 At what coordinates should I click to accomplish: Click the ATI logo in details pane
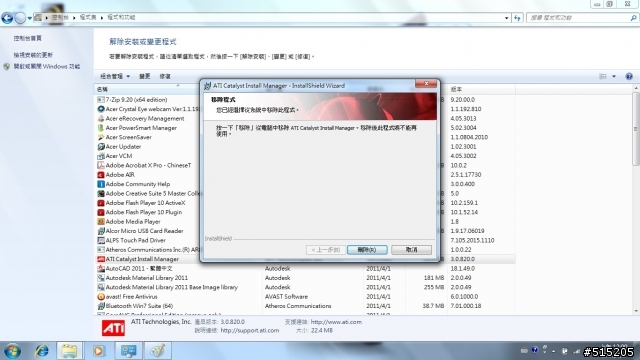pos(113,328)
